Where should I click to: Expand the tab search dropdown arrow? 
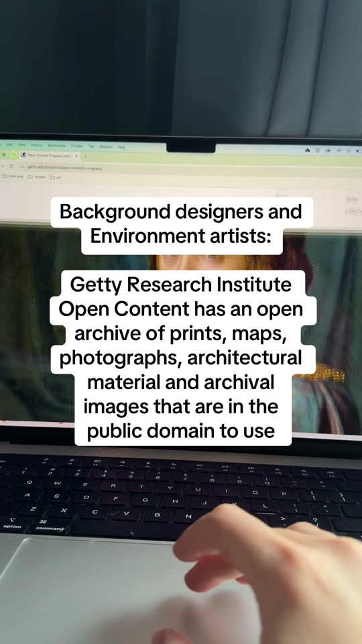point(14,155)
